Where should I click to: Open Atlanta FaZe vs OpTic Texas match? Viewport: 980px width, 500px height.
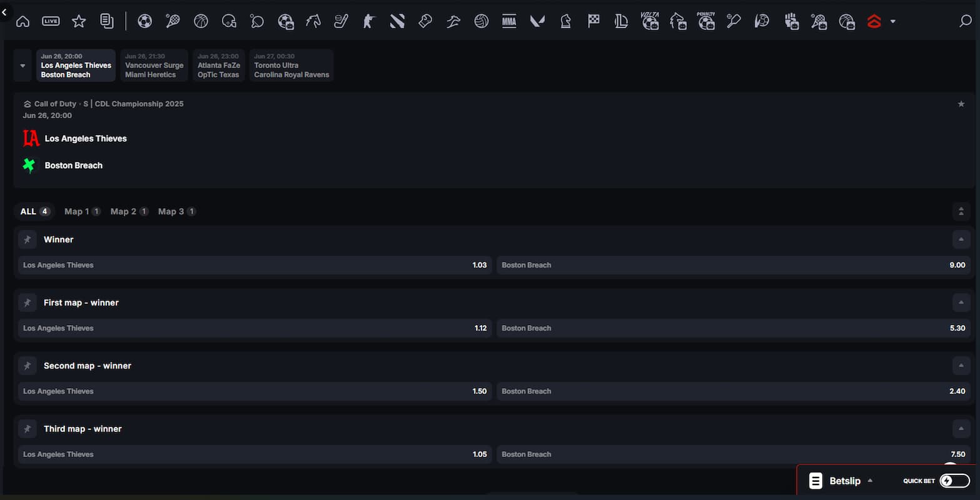point(219,66)
